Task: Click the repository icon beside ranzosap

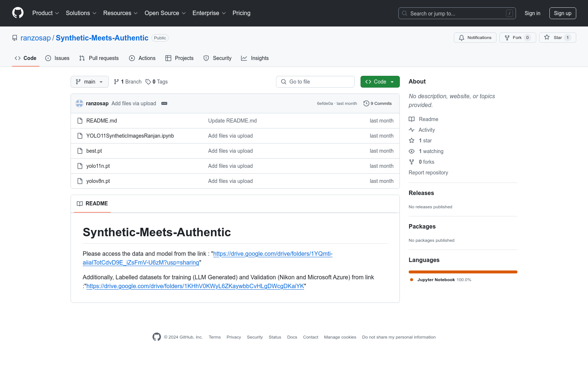Action: [x=15, y=38]
